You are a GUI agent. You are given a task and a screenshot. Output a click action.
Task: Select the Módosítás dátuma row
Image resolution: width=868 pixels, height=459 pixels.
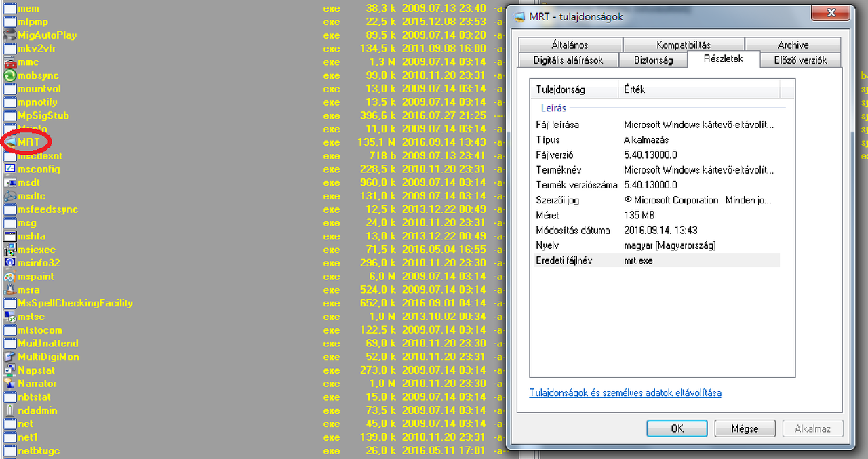coord(656,230)
